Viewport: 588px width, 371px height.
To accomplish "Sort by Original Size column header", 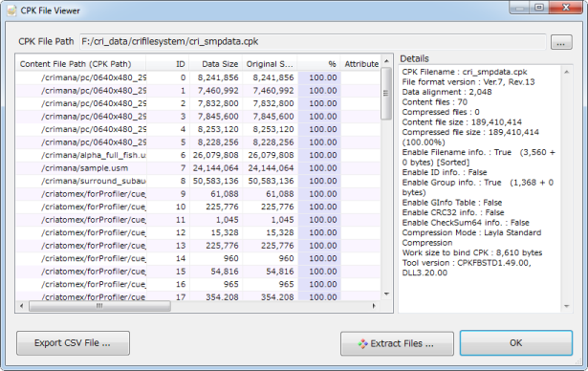I will pyautogui.click(x=270, y=64).
